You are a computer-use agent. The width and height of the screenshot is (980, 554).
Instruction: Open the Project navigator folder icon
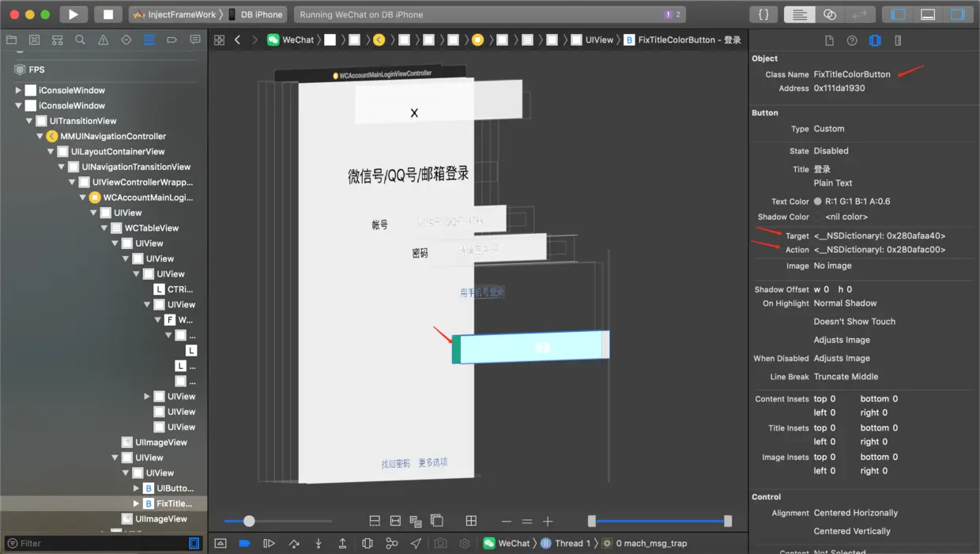click(11, 40)
